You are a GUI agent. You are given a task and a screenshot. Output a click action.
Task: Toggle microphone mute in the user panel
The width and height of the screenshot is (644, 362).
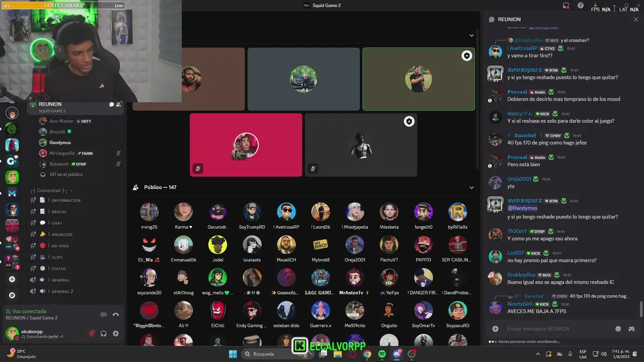pos(92,333)
